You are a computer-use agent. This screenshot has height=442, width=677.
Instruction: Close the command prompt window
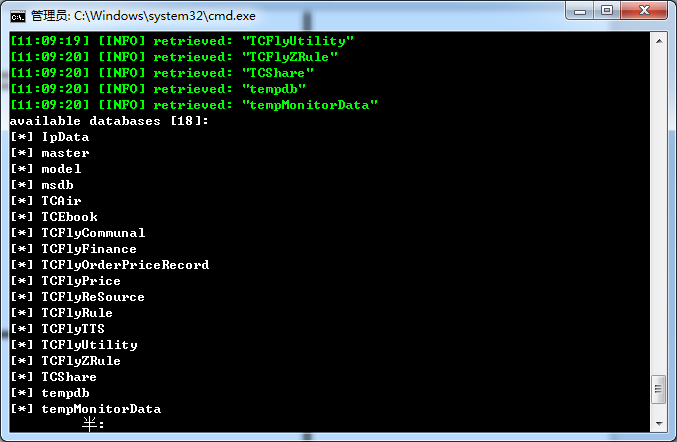coord(644,10)
